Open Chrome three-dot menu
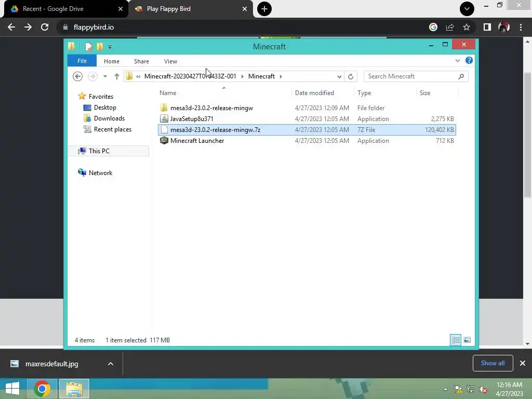The height and width of the screenshot is (399, 532). point(521,27)
